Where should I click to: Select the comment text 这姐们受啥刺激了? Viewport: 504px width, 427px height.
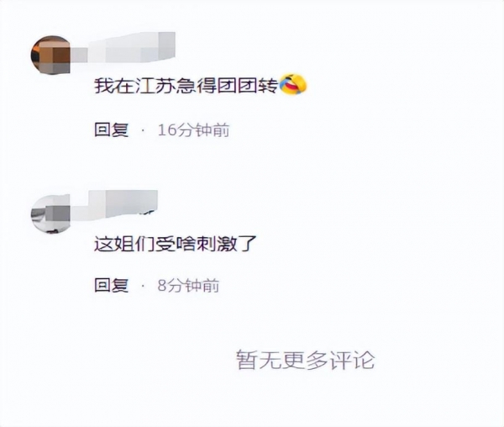(176, 244)
